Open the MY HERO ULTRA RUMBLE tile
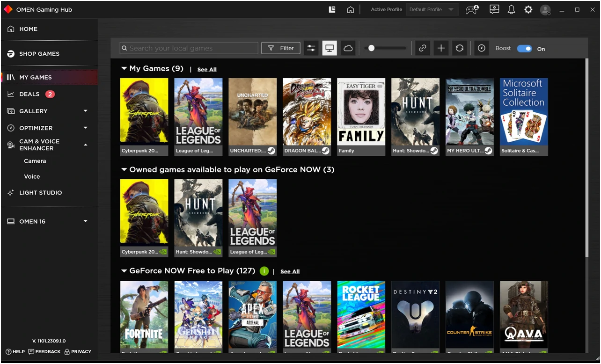This screenshot has height=364, width=601. pos(470,116)
